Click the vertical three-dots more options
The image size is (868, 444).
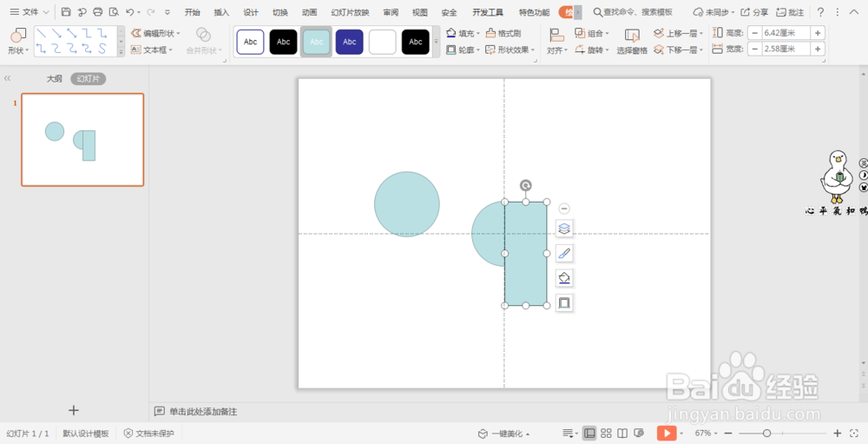pos(838,11)
